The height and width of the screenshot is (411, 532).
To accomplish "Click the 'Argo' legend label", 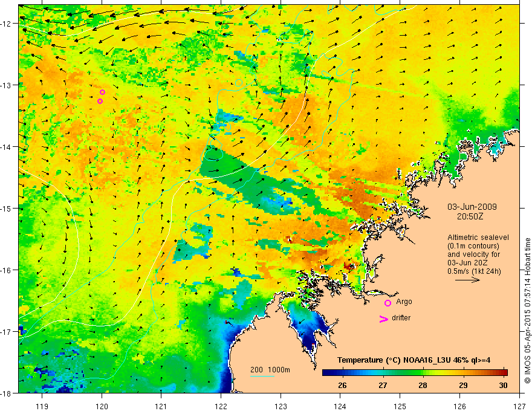I will coord(404,302).
